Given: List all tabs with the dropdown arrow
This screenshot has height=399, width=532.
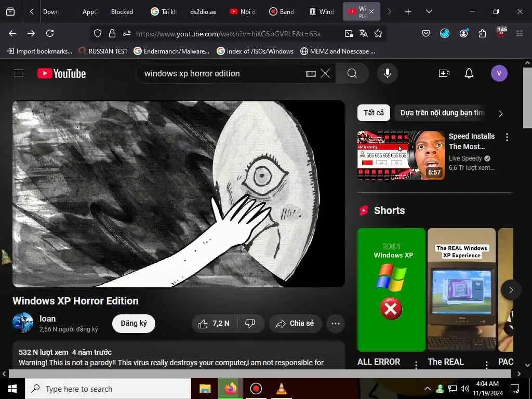Looking at the screenshot, I should tap(429, 11).
